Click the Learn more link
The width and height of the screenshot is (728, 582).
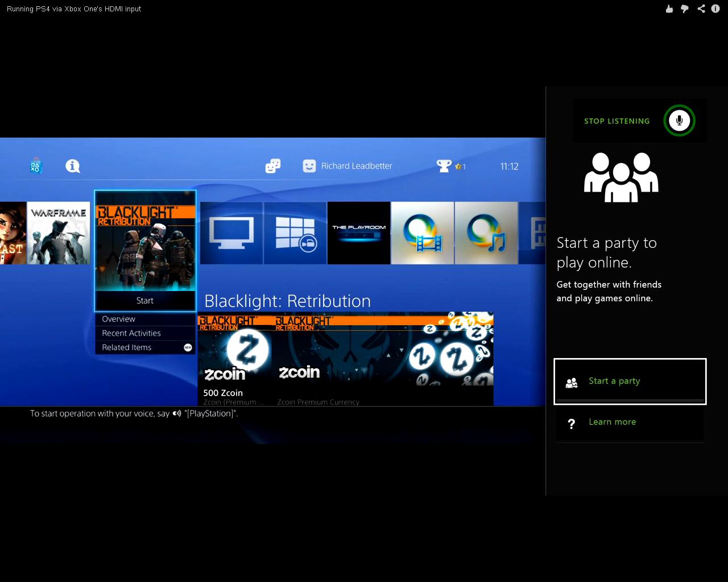point(612,422)
